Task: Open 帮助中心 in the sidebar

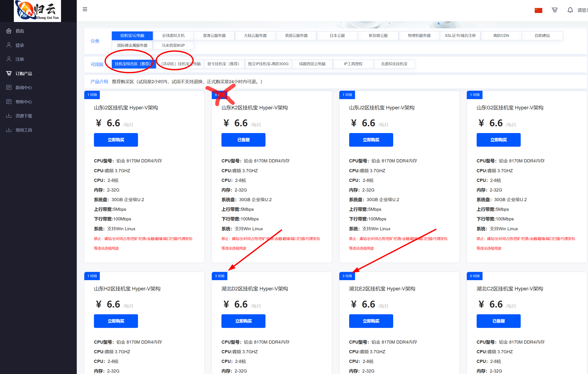Action: pos(24,102)
